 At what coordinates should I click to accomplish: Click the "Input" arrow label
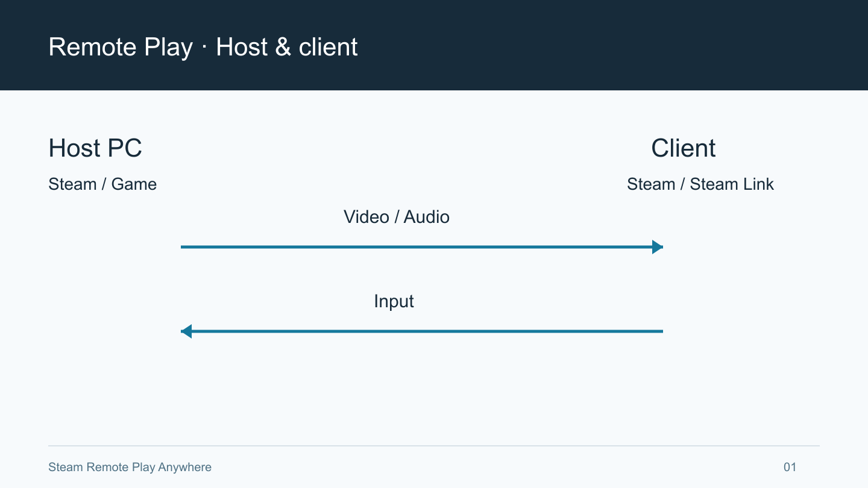tap(394, 301)
